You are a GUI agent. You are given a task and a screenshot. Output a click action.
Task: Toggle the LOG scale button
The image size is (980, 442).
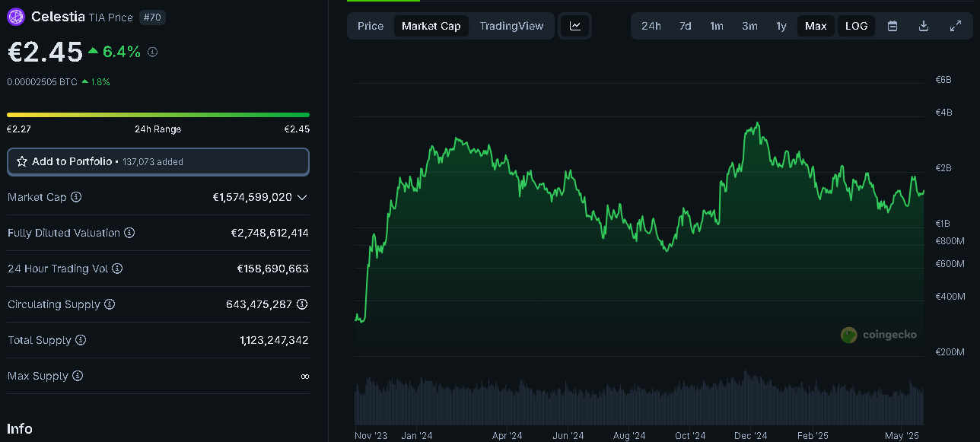point(856,26)
